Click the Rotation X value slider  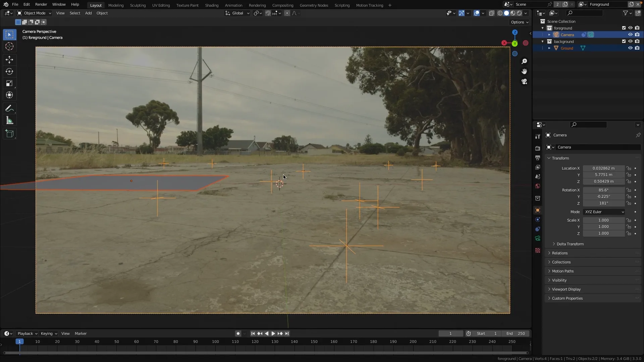(x=604, y=190)
